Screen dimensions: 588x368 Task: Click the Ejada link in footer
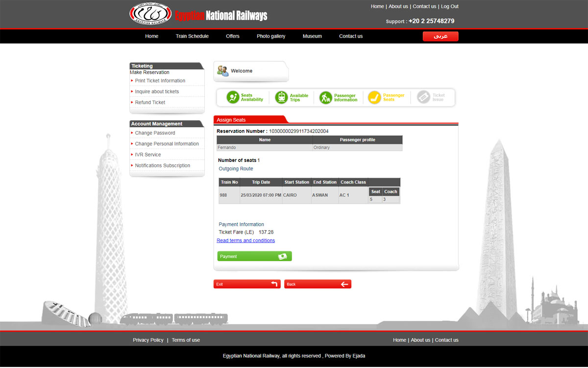click(359, 356)
